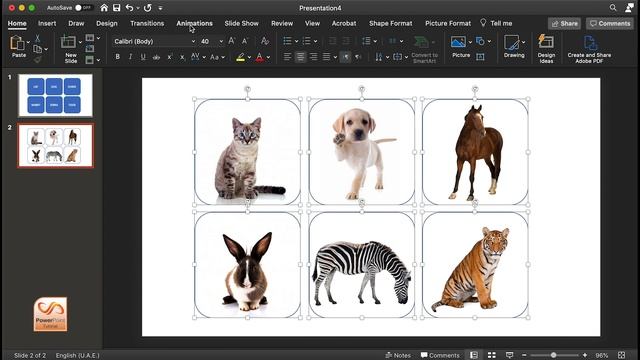Start Slide Show from status bar
The height and width of the screenshot is (360, 640).
509,355
